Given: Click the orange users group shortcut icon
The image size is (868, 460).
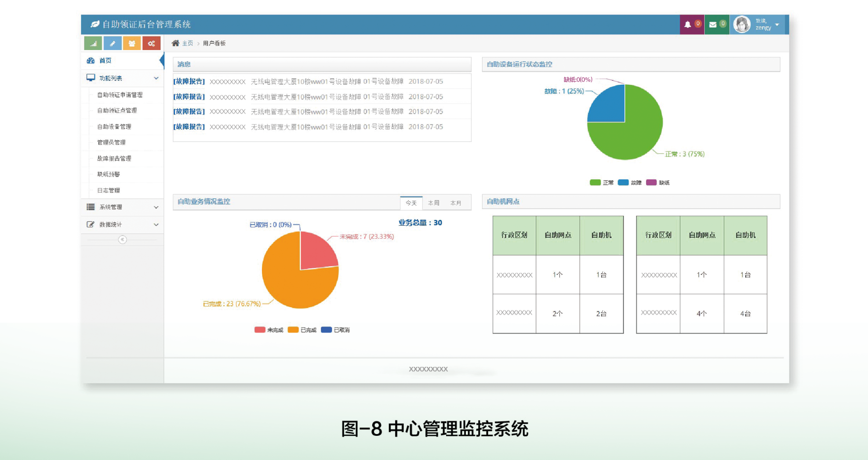Looking at the screenshot, I should (132, 43).
